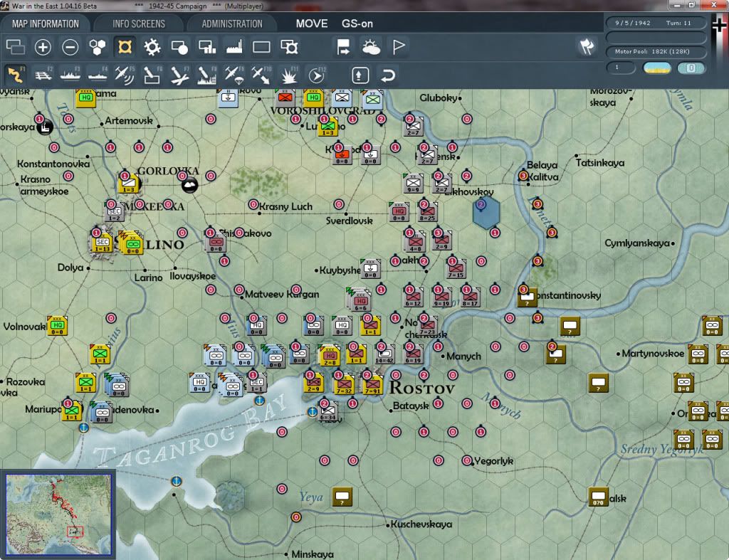The image size is (729, 560).
Task: Click the German cross flag emblem
Action: pyautogui.click(x=719, y=26)
